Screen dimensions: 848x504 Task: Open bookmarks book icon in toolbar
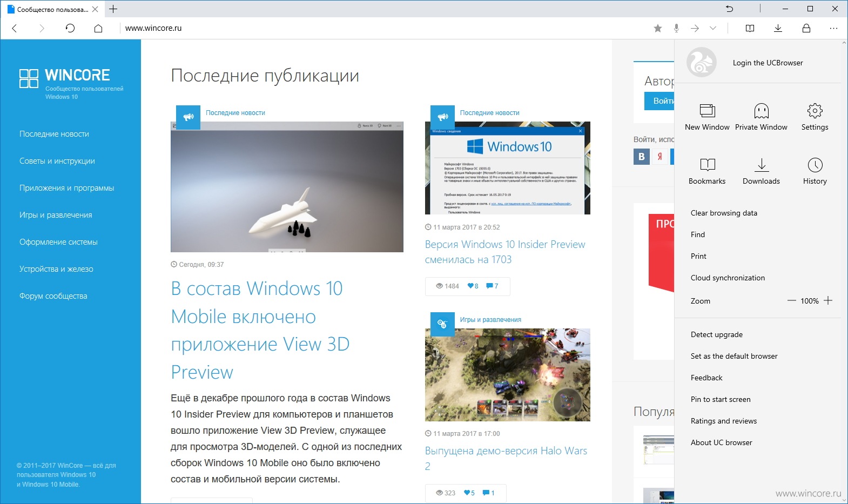click(x=750, y=28)
